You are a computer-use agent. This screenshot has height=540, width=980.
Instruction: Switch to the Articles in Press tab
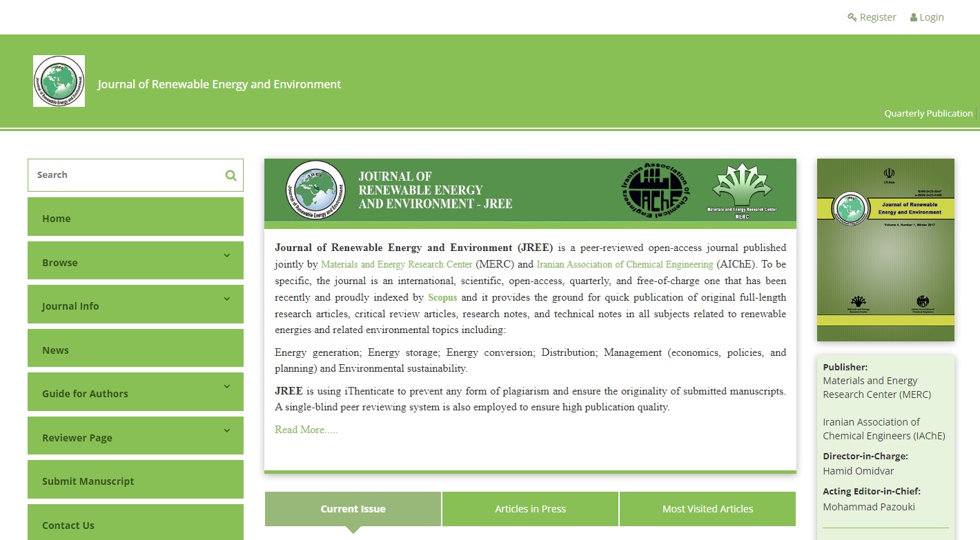point(530,509)
